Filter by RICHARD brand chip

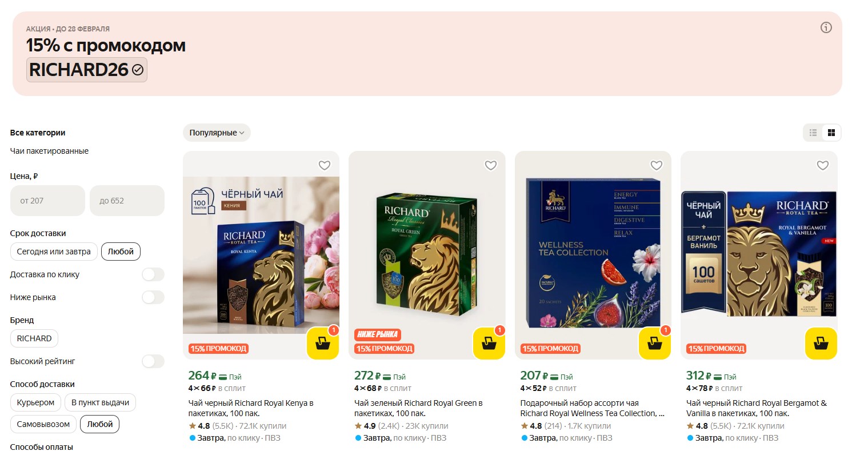coord(34,338)
